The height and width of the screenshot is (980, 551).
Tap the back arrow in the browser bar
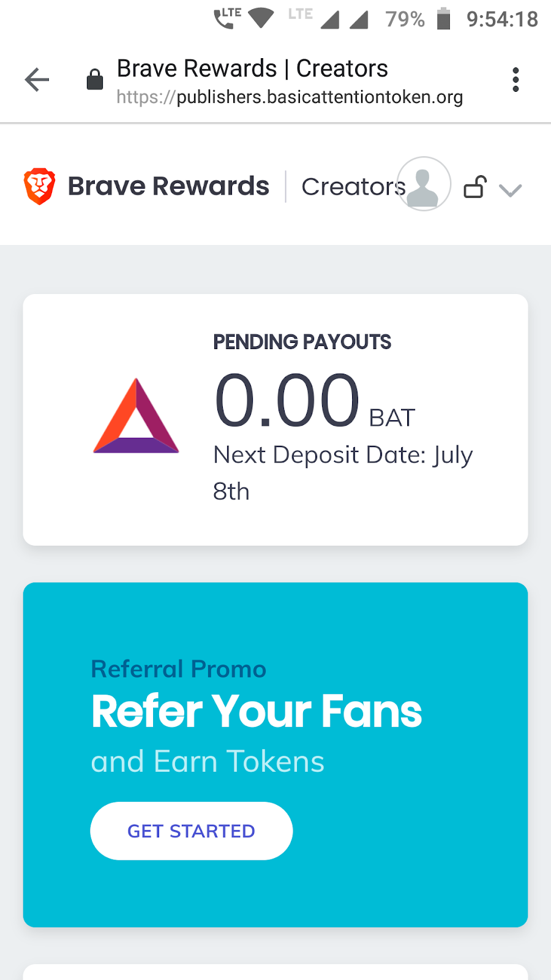[37, 80]
